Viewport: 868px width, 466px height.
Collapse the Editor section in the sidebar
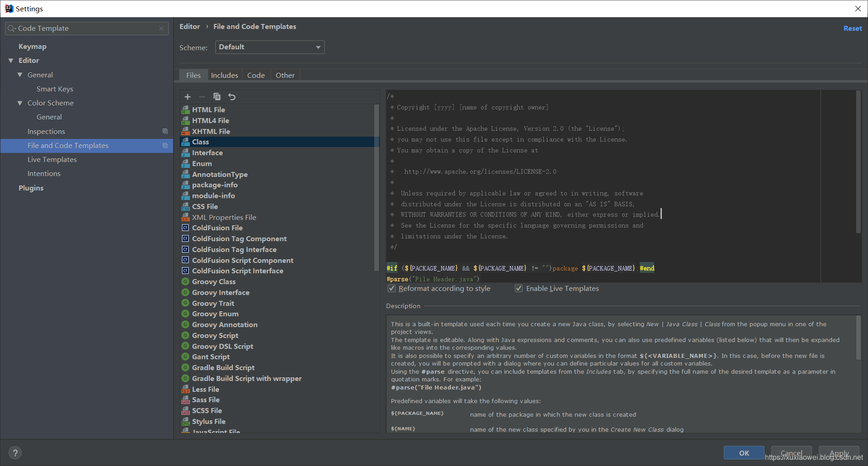pos(10,60)
